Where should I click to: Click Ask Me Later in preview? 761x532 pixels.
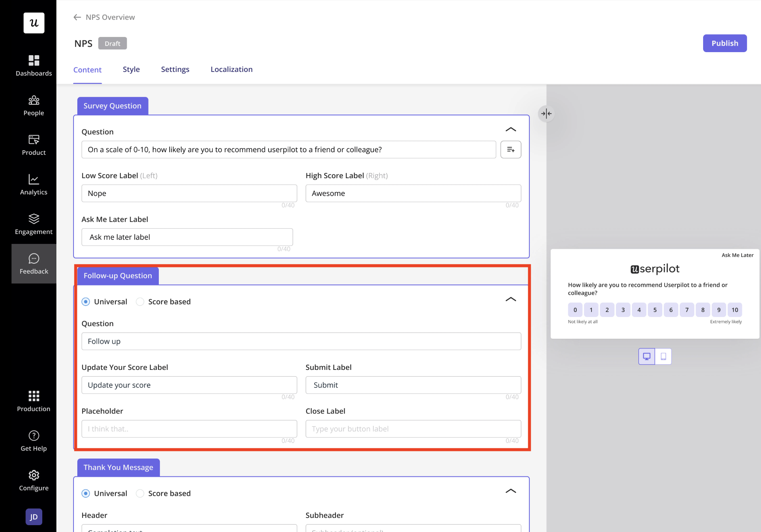click(737, 255)
